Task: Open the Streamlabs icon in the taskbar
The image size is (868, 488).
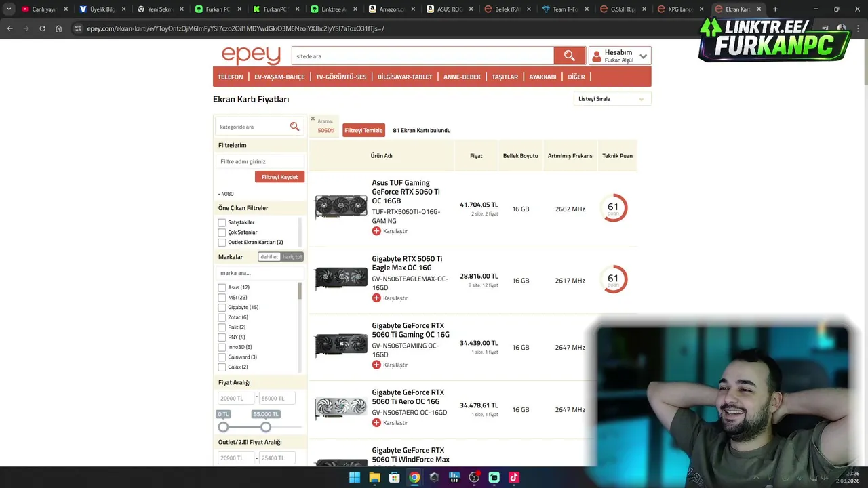Action: coord(494,477)
